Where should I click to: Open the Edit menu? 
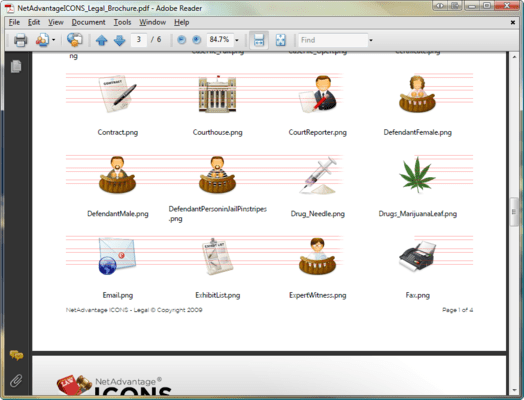(34, 22)
